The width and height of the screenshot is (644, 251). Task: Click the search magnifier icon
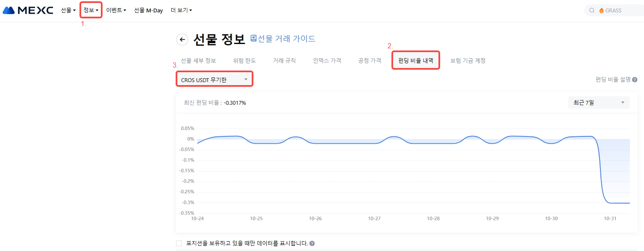592,10
